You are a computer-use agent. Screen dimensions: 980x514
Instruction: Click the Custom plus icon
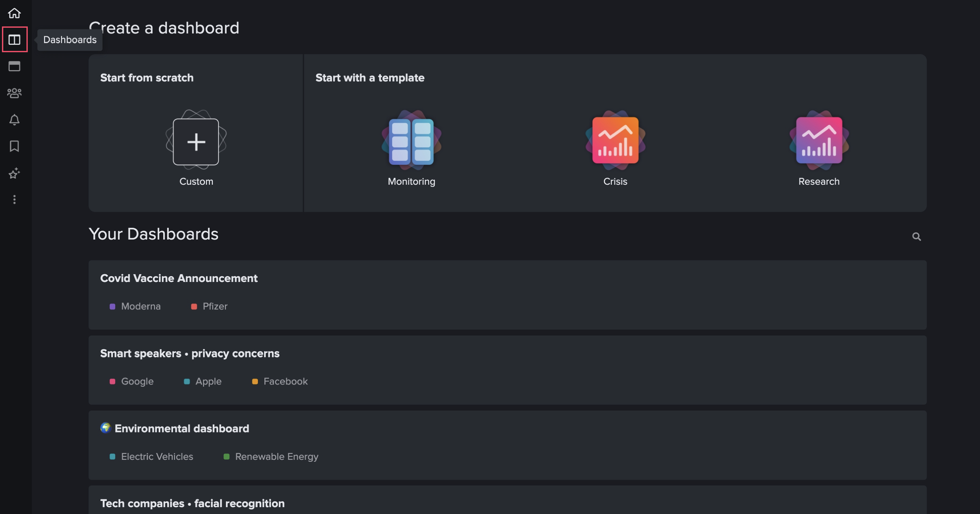click(196, 142)
